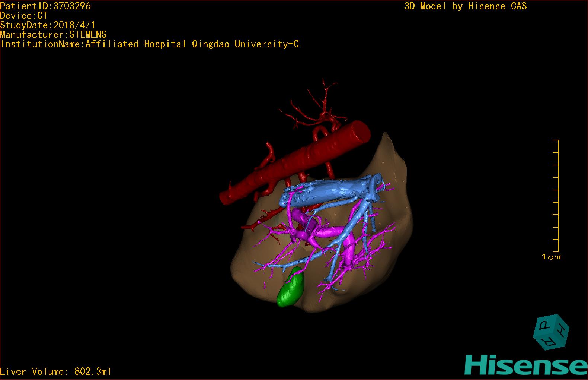This screenshot has width=588, height=380.
Task: Click the "Liver Volume: 802.3ml" text
Action: (x=56, y=371)
